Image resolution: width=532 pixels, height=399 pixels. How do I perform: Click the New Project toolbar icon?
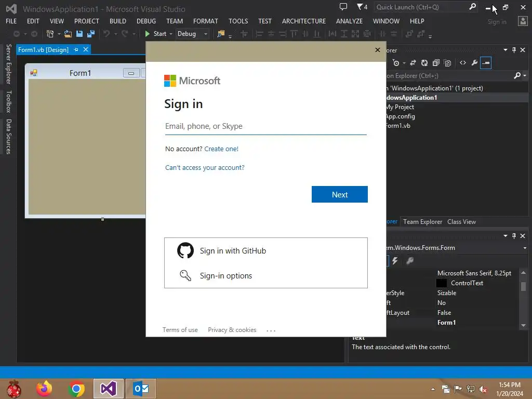pyautogui.click(x=50, y=34)
